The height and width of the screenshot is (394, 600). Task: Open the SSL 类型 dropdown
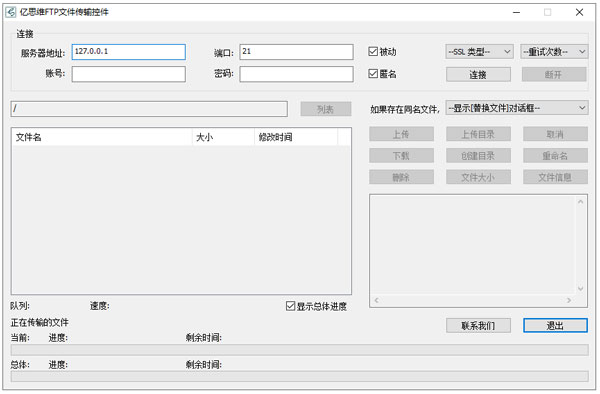(479, 52)
